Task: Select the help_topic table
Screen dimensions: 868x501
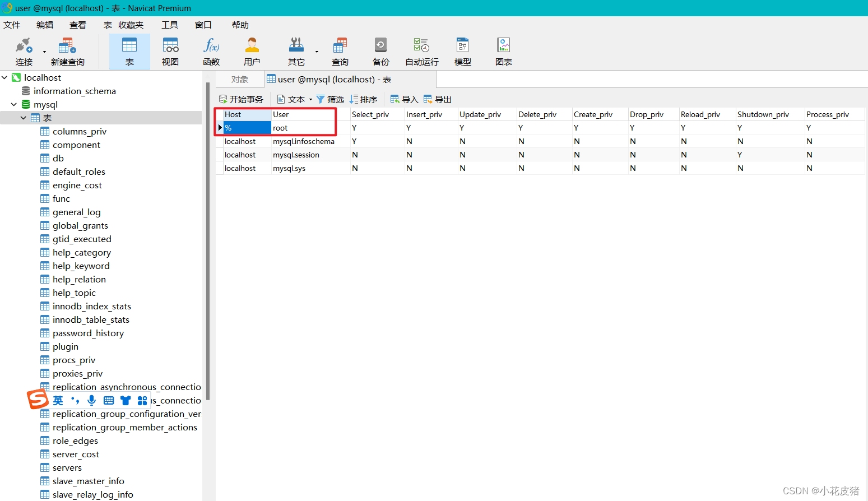Action: (x=74, y=293)
